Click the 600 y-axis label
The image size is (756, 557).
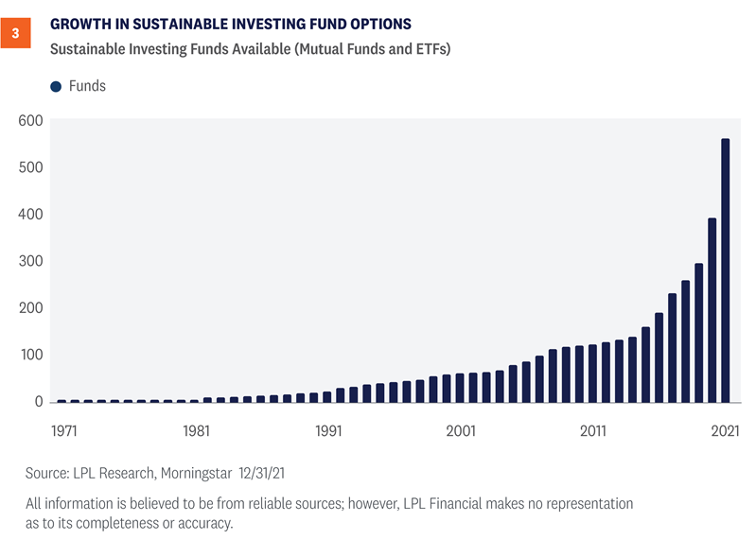click(31, 120)
